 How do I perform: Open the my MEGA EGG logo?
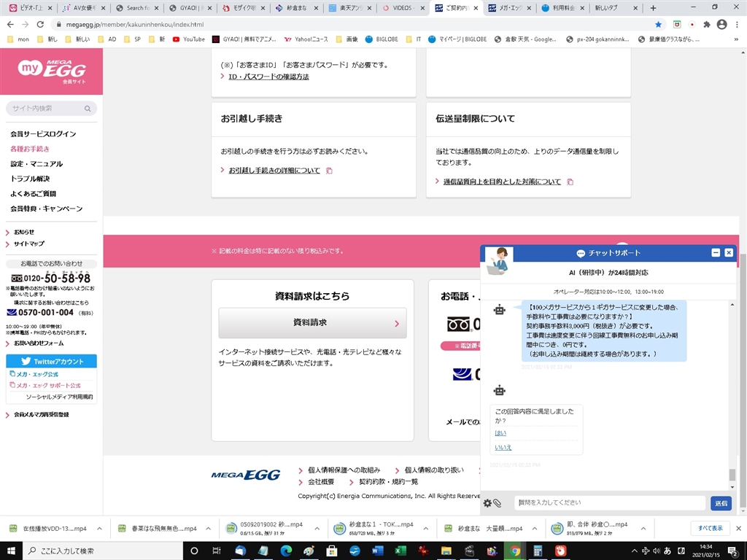click(x=52, y=71)
